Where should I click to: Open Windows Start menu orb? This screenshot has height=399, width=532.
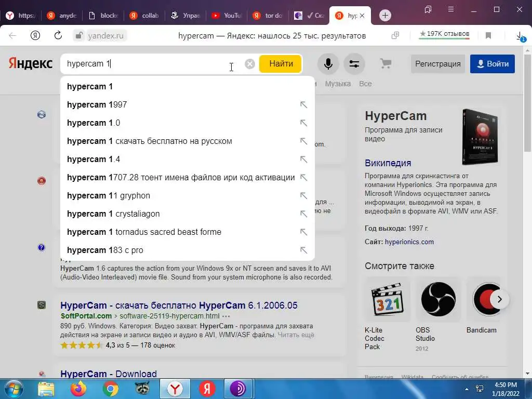tap(14, 389)
